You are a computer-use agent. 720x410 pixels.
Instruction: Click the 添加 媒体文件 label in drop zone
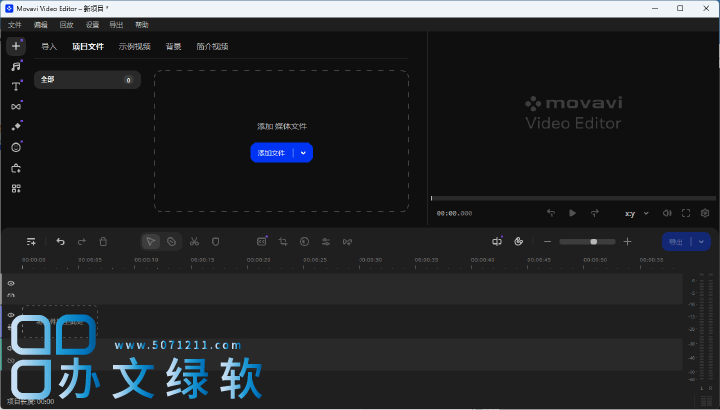point(281,126)
